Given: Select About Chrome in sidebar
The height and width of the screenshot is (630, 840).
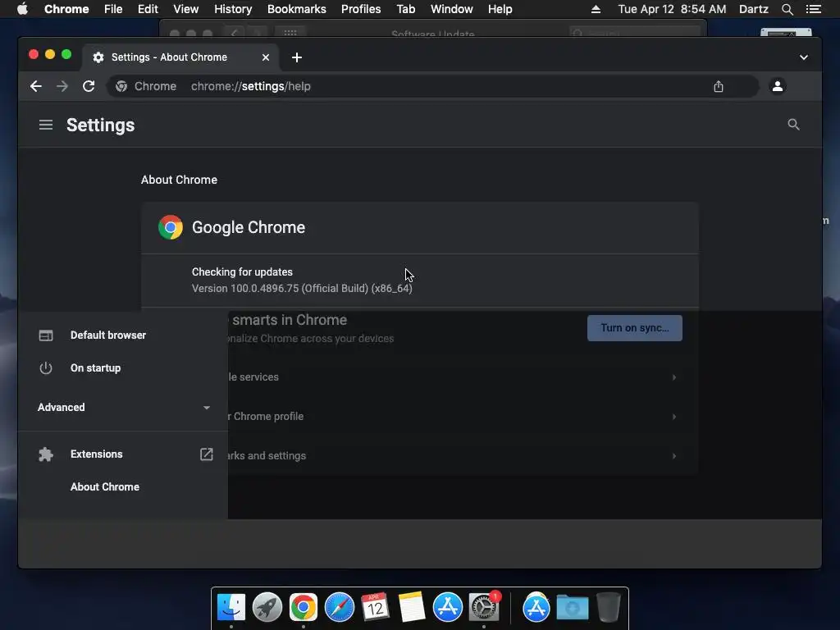Looking at the screenshot, I should pos(105,487).
